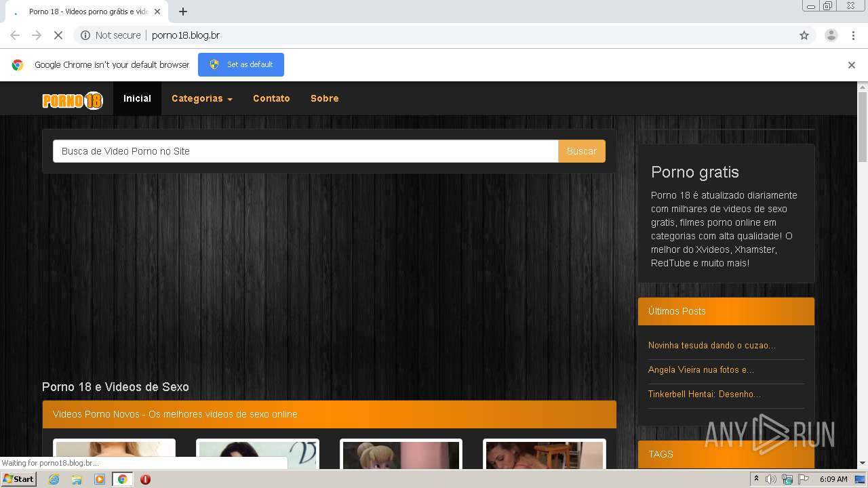Open a new tab with the plus button

[183, 12]
